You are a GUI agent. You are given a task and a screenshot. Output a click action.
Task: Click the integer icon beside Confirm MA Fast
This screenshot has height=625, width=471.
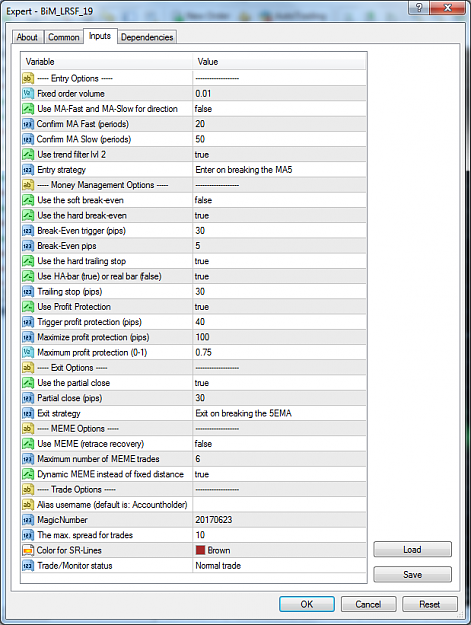(28, 124)
